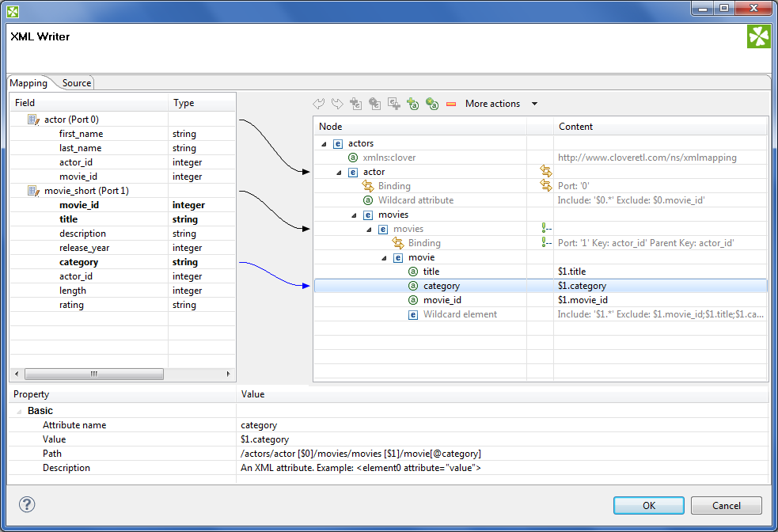This screenshot has width=778, height=532.
Task: Collapse the movie element node
Action: click(x=384, y=258)
